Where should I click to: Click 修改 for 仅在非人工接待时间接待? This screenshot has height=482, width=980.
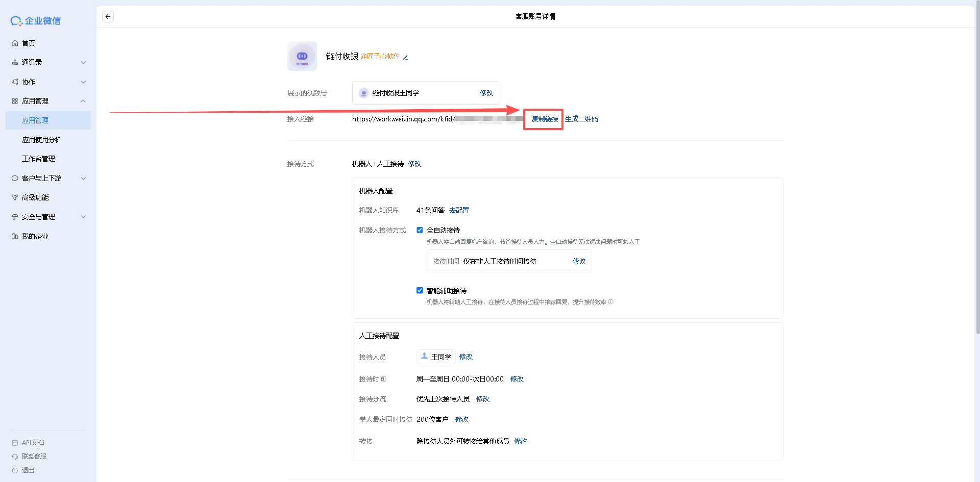pyautogui.click(x=579, y=261)
